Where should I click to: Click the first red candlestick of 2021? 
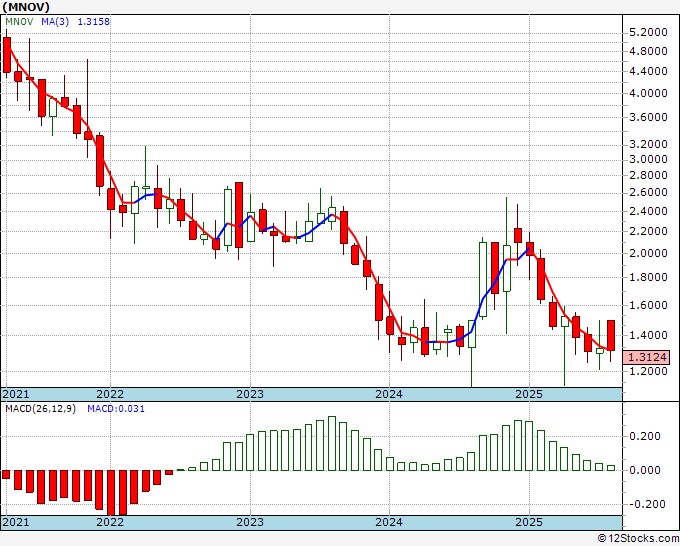pos(7,55)
